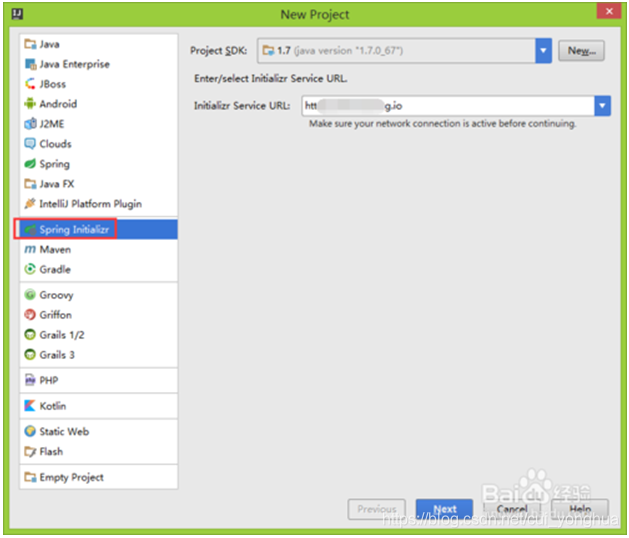Select the Empty Project label
The image size is (629, 538).
[x=71, y=477]
